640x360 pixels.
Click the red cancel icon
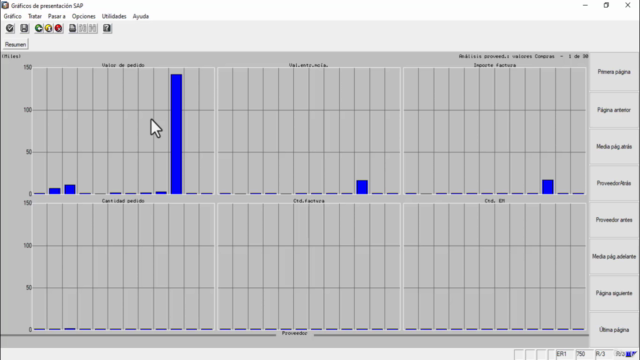click(x=58, y=28)
